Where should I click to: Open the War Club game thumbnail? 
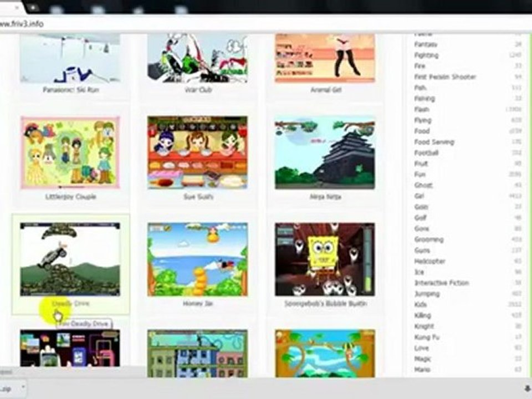(x=197, y=58)
